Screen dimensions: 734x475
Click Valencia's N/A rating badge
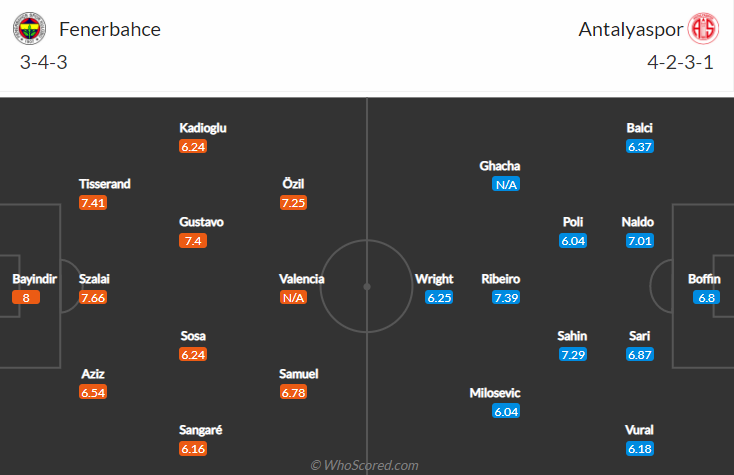293,297
